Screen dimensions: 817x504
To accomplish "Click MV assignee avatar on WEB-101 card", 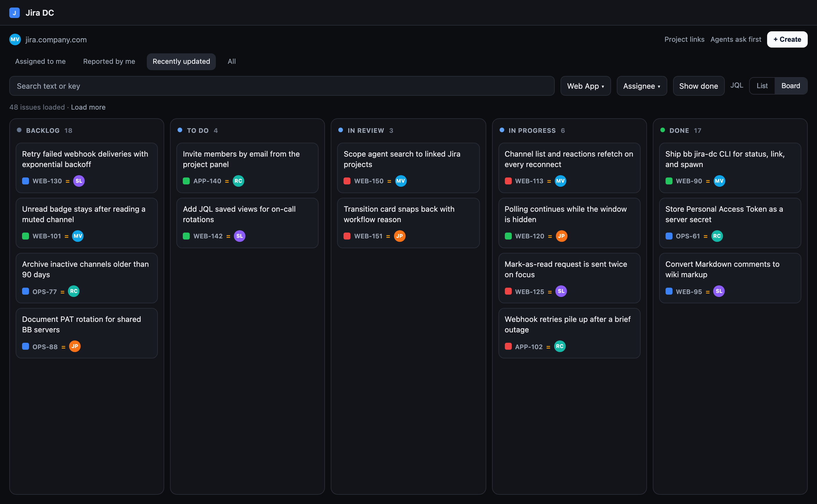I will pyautogui.click(x=78, y=236).
